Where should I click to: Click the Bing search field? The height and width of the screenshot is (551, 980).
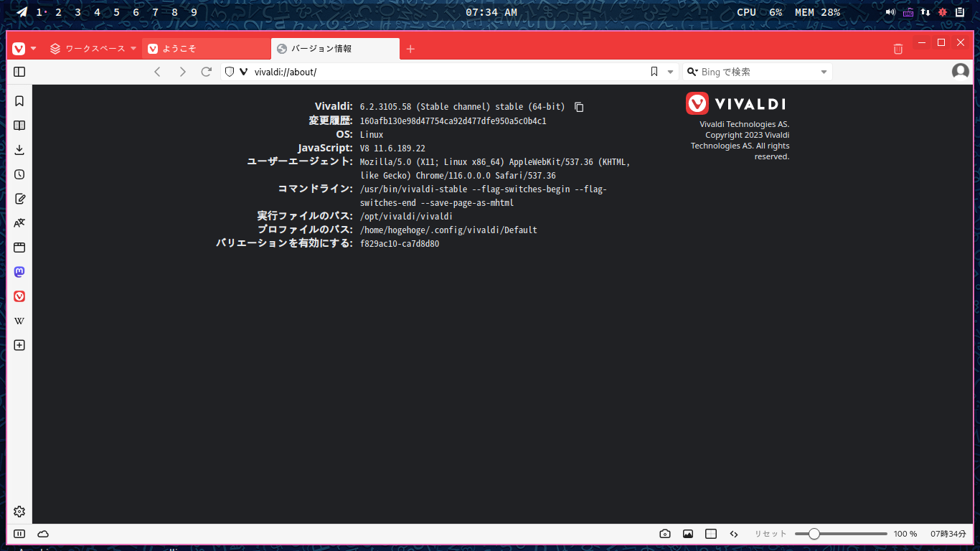758,72
